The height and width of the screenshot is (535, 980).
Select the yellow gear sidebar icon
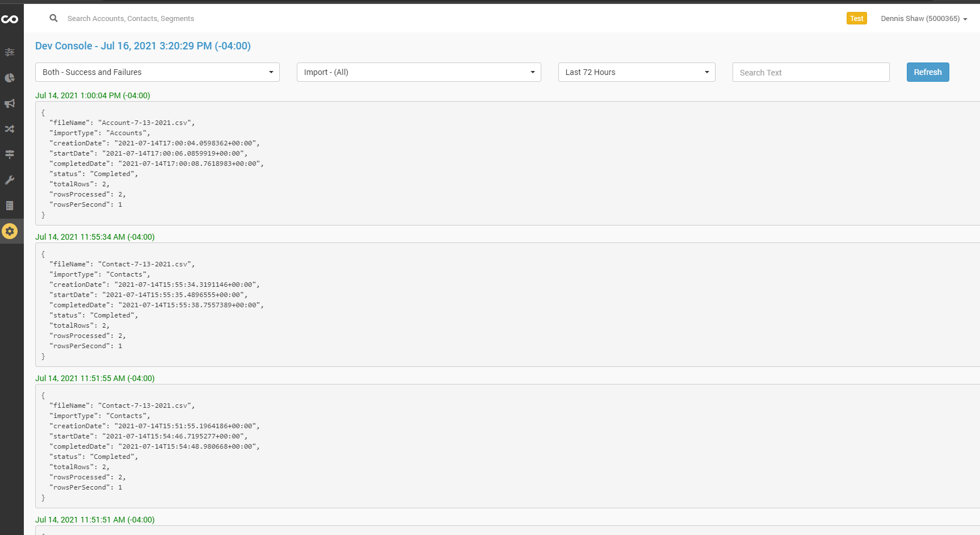[10, 231]
